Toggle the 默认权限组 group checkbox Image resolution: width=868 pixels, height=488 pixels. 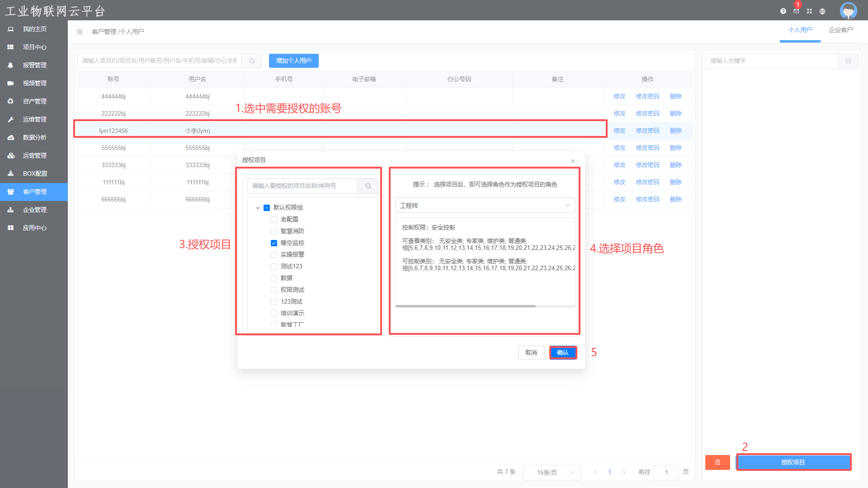click(267, 208)
